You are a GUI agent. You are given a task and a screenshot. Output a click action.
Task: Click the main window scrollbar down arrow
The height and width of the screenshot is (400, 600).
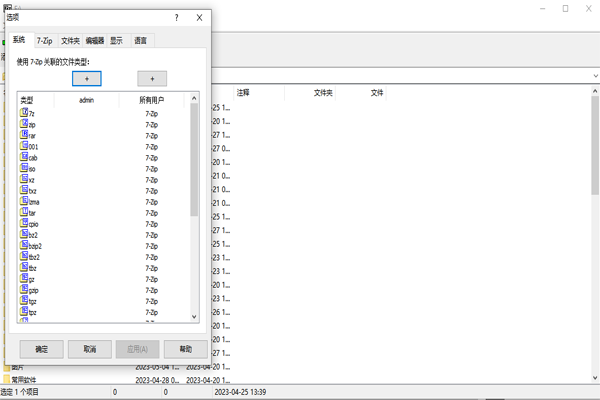coord(595,378)
